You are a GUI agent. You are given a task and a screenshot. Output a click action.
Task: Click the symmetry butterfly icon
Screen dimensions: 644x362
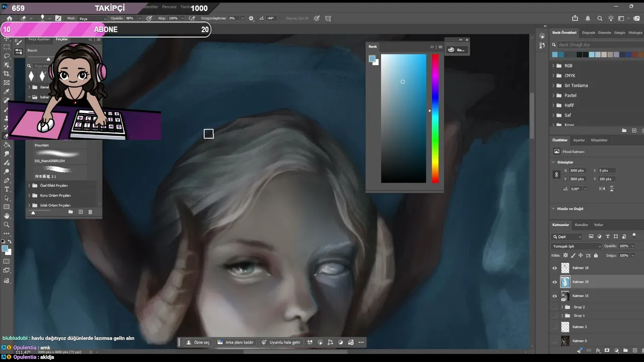[328, 18]
